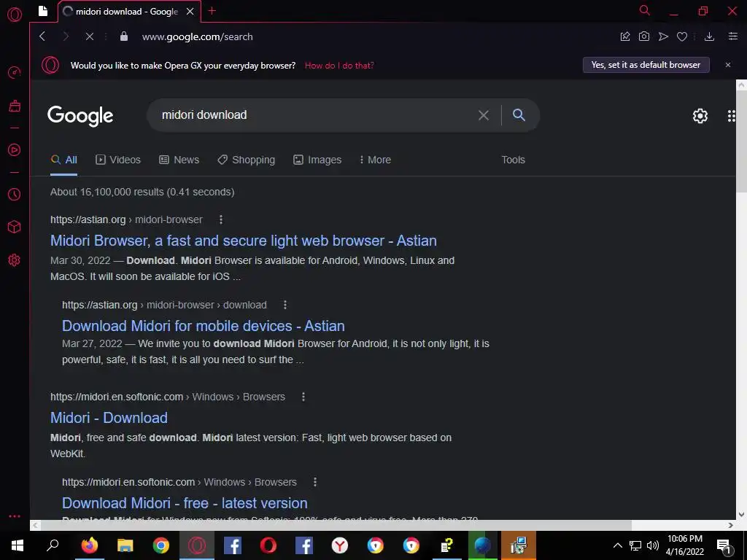
Task: Click the Google logo
Action: (80, 116)
